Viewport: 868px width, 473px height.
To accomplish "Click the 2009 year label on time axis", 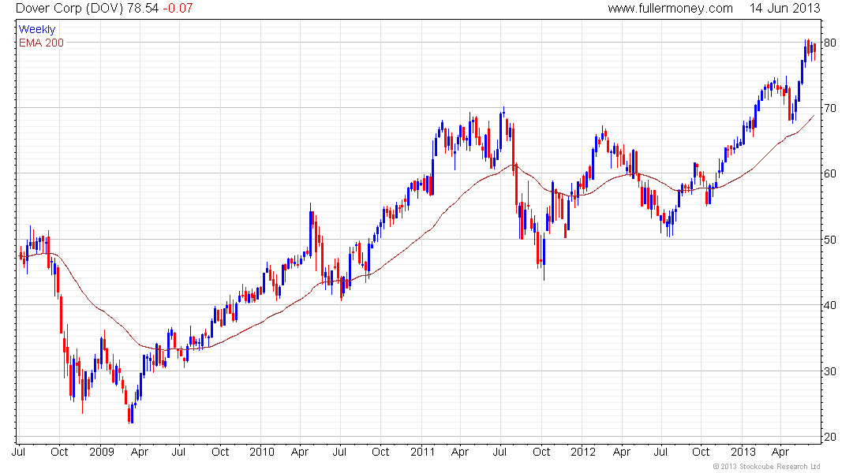I will 101,452.
